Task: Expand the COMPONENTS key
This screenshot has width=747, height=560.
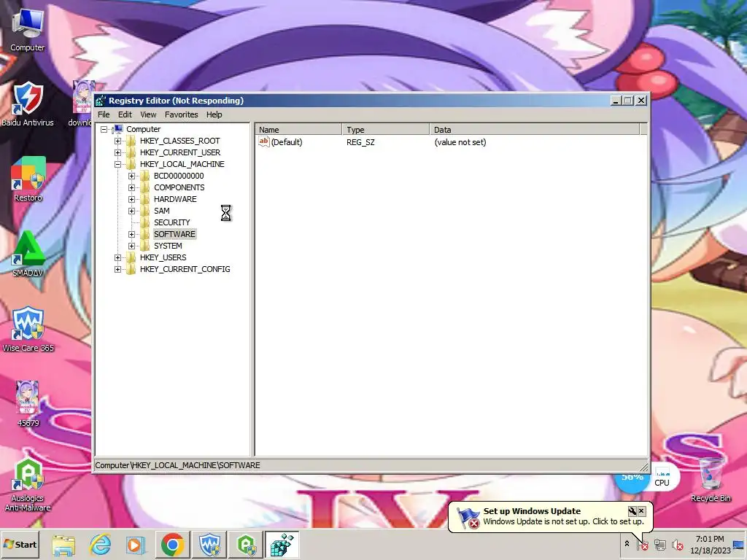Action: coord(131,187)
